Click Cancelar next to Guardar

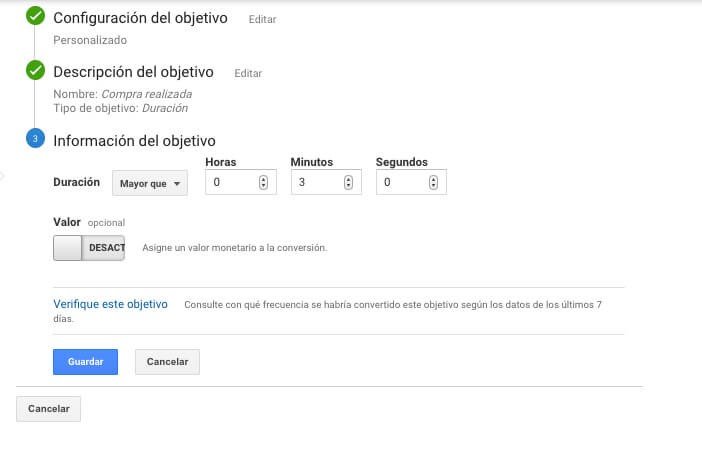[167, 361]
